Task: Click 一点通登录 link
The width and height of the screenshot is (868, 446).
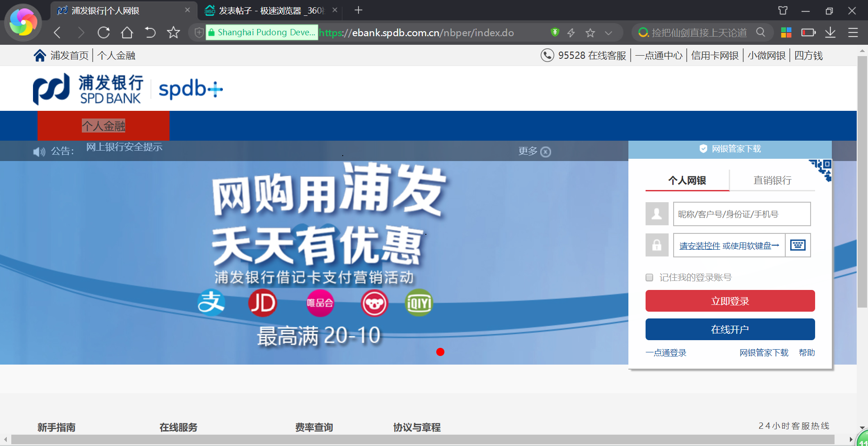Action: (666, 352)
